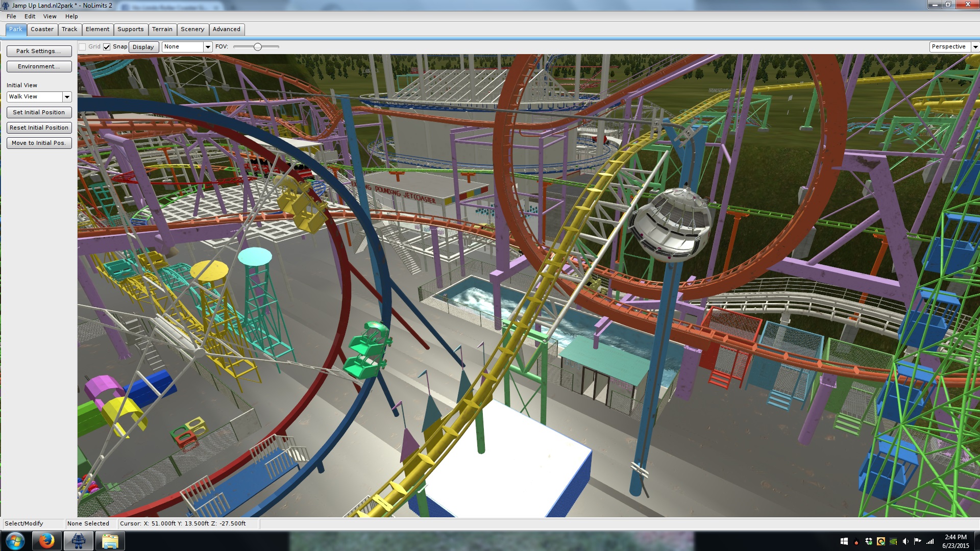The width and height of the screenshot is (980, 551).
Task: Open Windows Explorer folder icon
Action: (110, 541)
